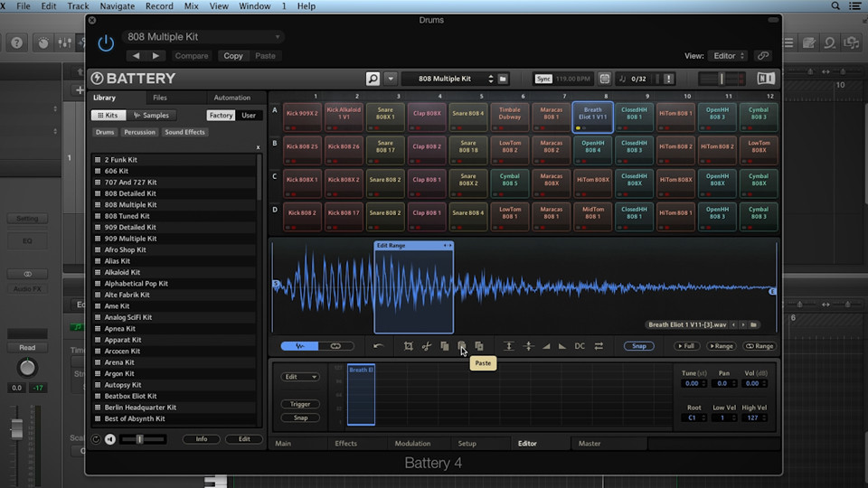This screenshot has width=868, height=488.
Task: Click the scissors cut icon
Action: (x=426, y=346)
